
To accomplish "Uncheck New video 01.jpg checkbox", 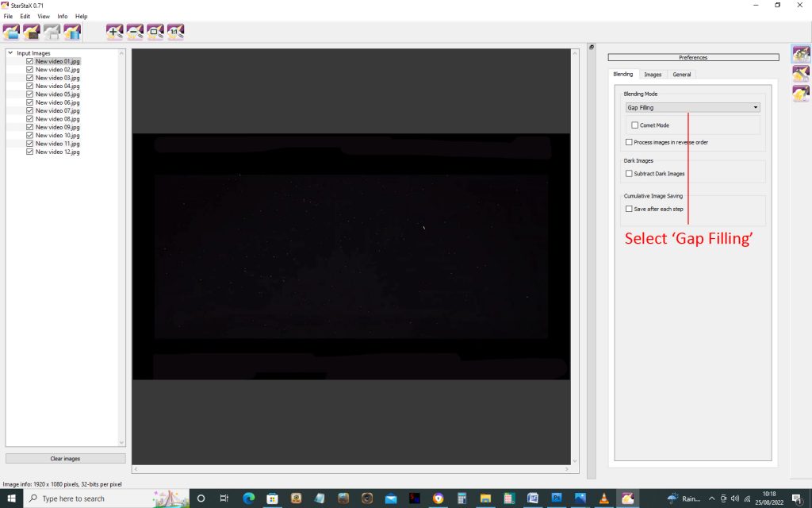I will tap(29, 61).
